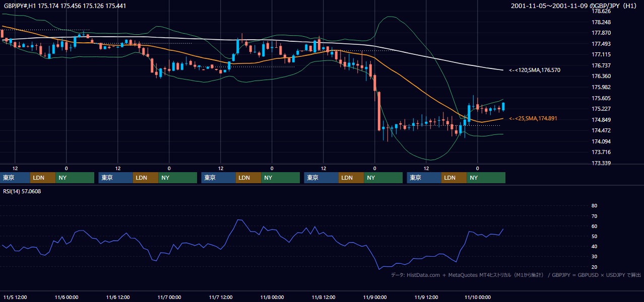Select the NY session block above 11/8 00:00
The width and height of the screenshot is (644, 302).
coord(280,178)
